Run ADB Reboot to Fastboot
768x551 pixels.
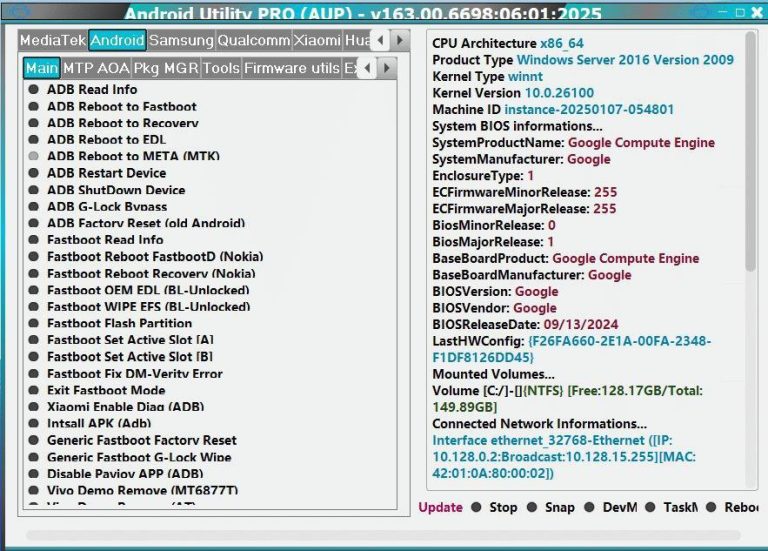pos(121,107)
